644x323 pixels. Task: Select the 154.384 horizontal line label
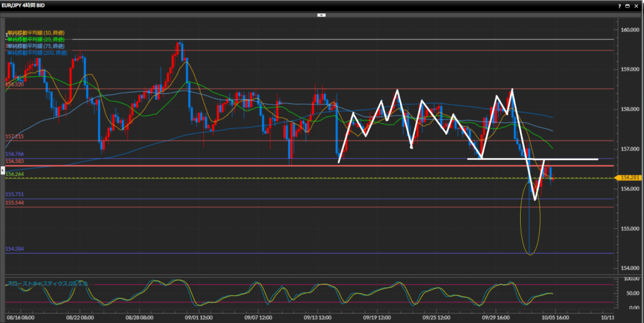click(14, 250)
